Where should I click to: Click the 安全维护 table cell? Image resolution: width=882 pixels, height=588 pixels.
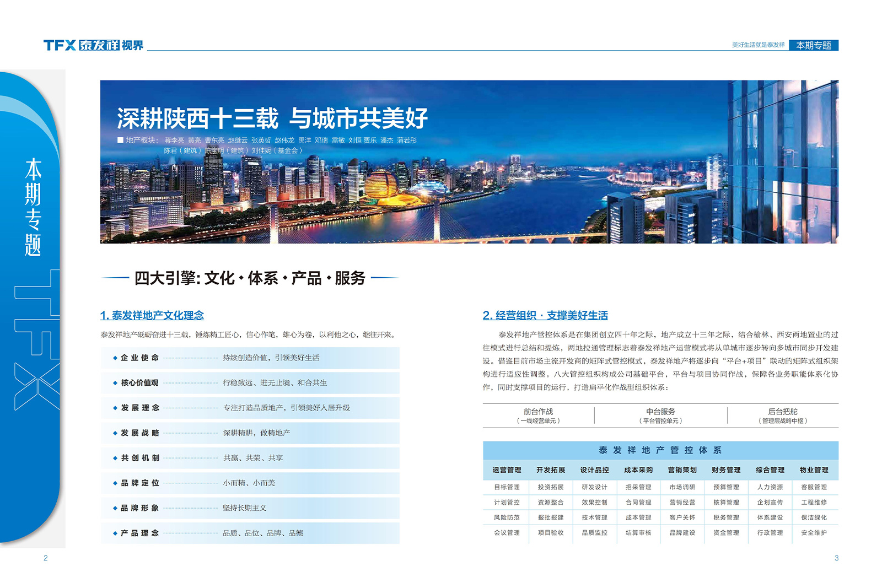tap(814, 533)
